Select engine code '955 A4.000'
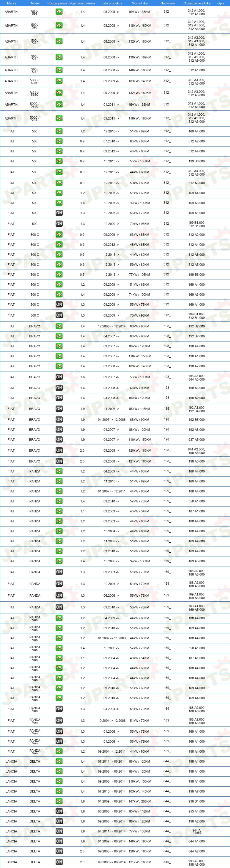 click(x=196, y=811)
